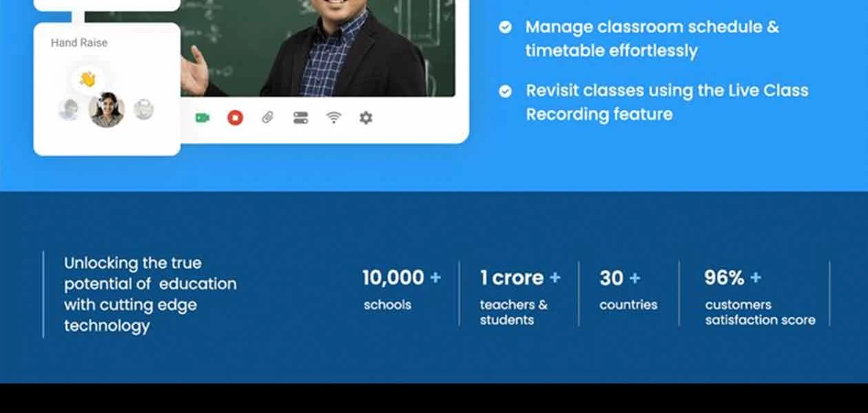Click the 1 crore + teachers statistic
The image size is (868, 413).
coord(520,297)
